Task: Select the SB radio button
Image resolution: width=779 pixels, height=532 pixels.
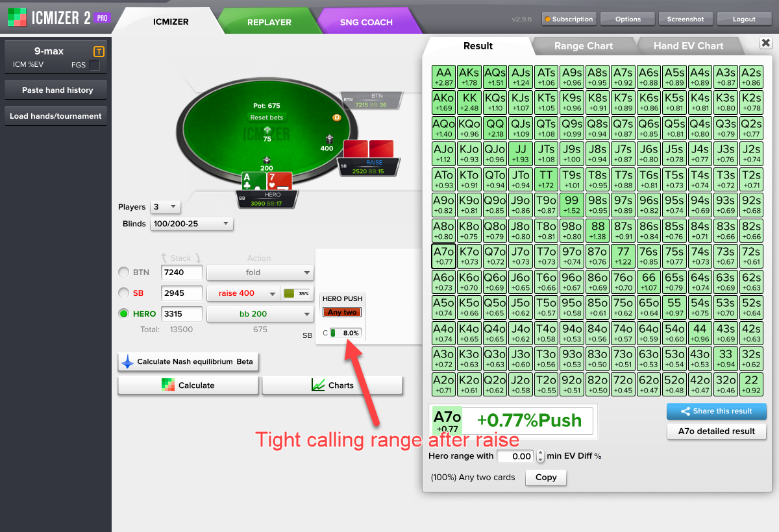Action: pos(123,293)
